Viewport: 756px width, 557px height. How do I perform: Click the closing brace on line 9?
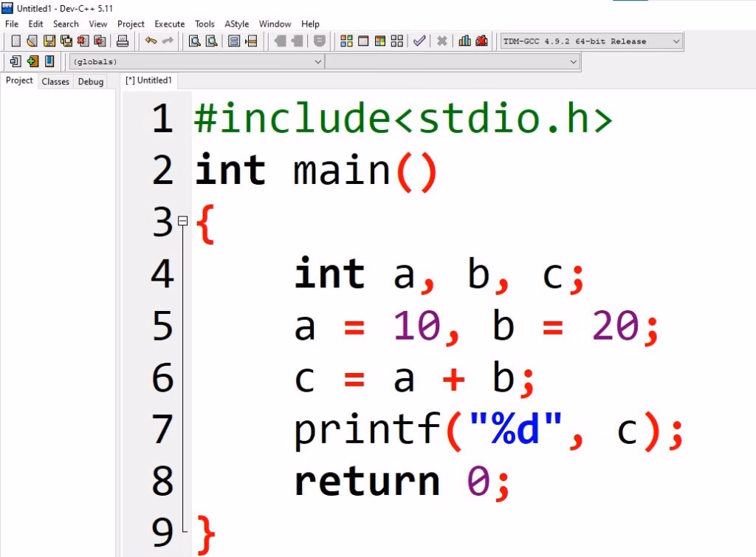pyautogui.click(x=206, y=536)
